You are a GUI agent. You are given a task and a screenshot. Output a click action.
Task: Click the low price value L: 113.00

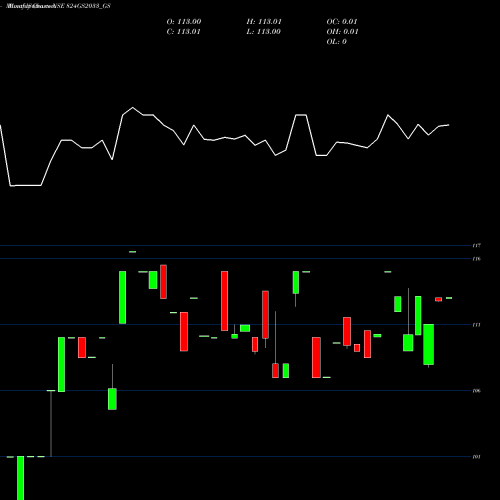[263, 32]
